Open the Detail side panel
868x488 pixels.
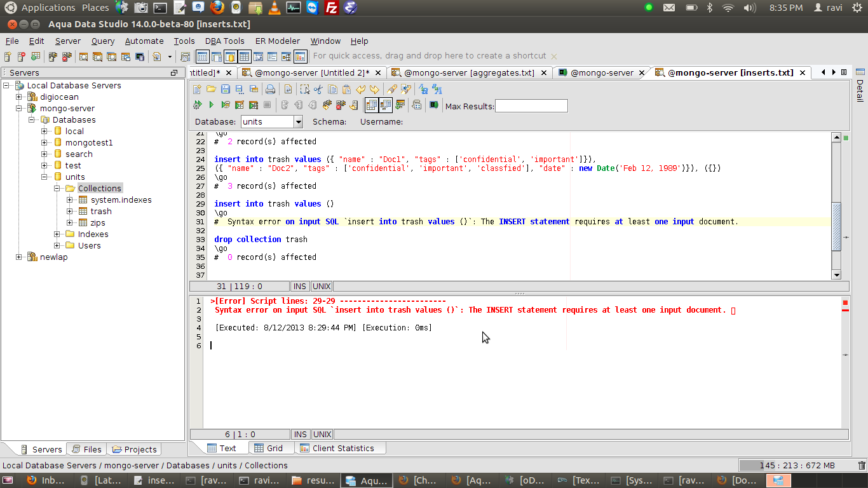[x=860, y=86]
